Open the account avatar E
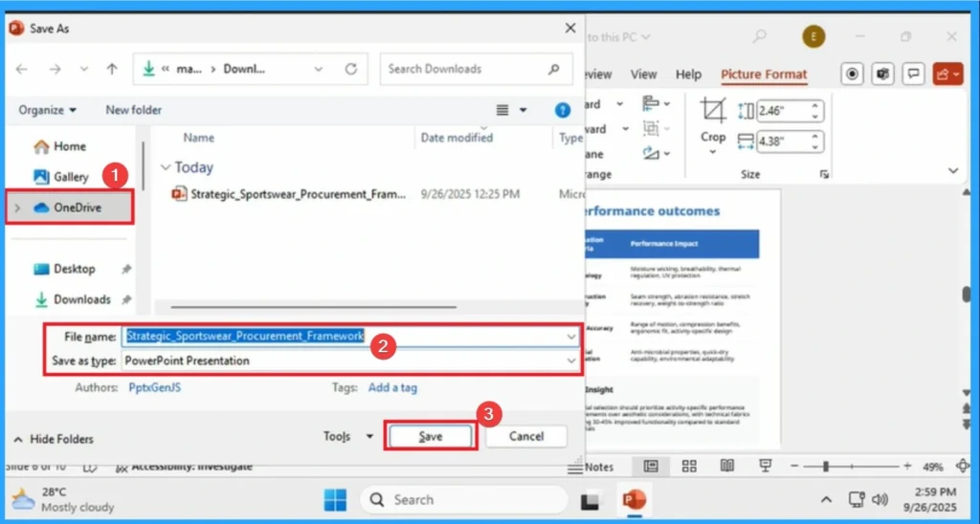 point(813,37)
